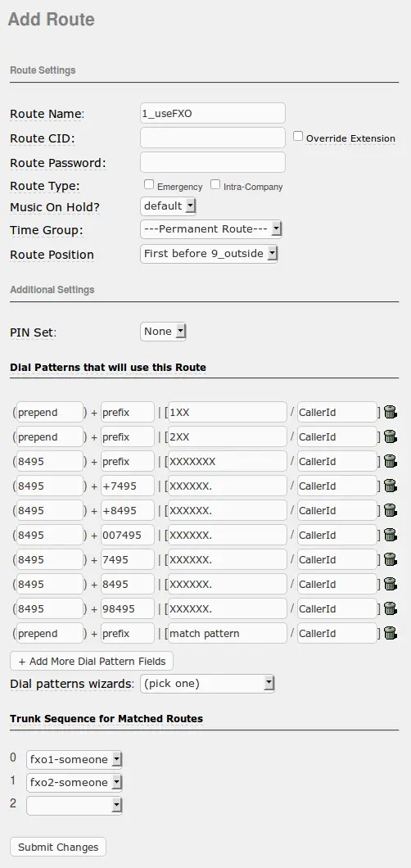Delete the 2XX dial pattern row
Viewport: 411px width, 868px height.
click(x=391, y=436)
